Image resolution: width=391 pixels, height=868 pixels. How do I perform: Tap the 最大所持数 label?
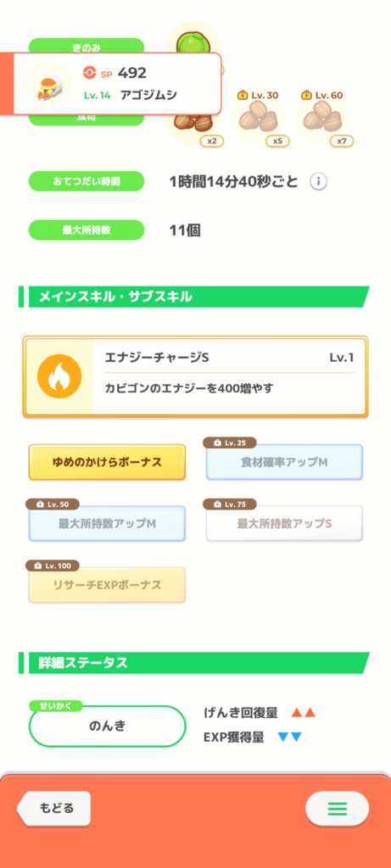click(x=87, y=230)
